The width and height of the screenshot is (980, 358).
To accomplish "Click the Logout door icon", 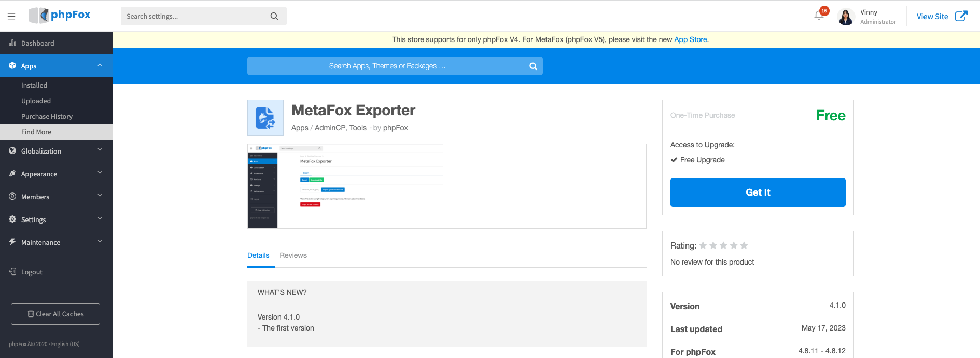I will 12,271.
